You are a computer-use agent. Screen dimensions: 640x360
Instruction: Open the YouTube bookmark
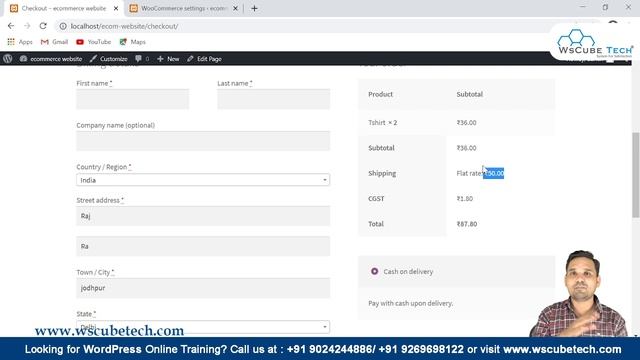click(x=93, y=42)
